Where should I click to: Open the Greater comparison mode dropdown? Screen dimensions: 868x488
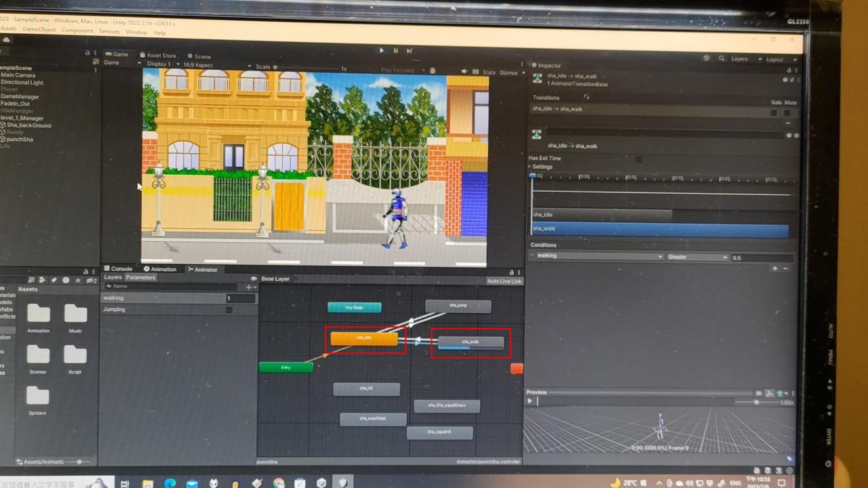click(x=698, y=257)
